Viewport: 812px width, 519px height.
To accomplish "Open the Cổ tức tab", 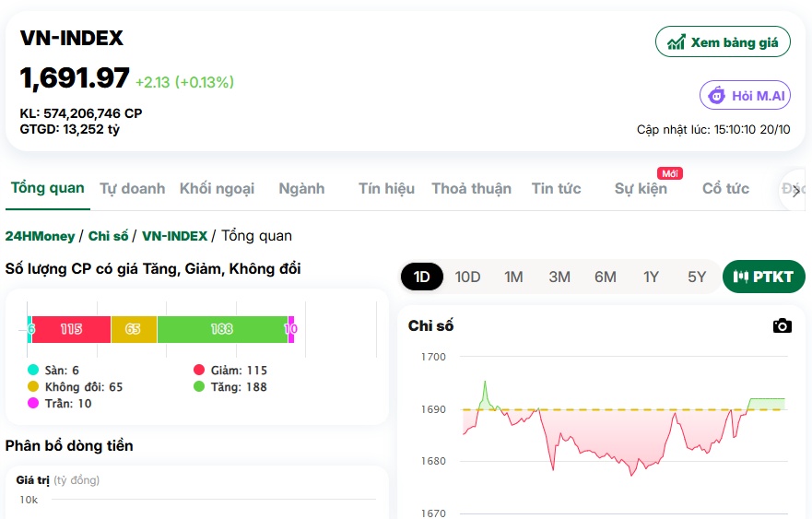I will (x=725, y=189).
